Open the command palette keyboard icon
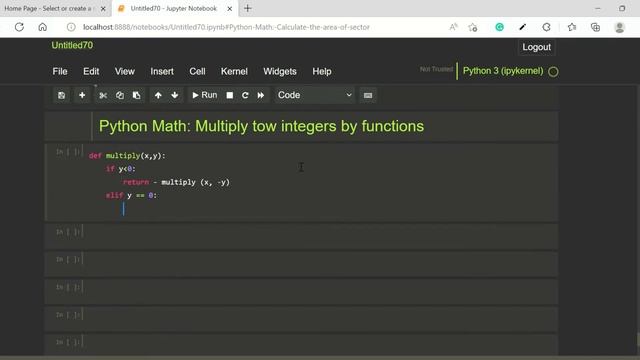This screenshot has height=360, width=640. tap(368, 95)
